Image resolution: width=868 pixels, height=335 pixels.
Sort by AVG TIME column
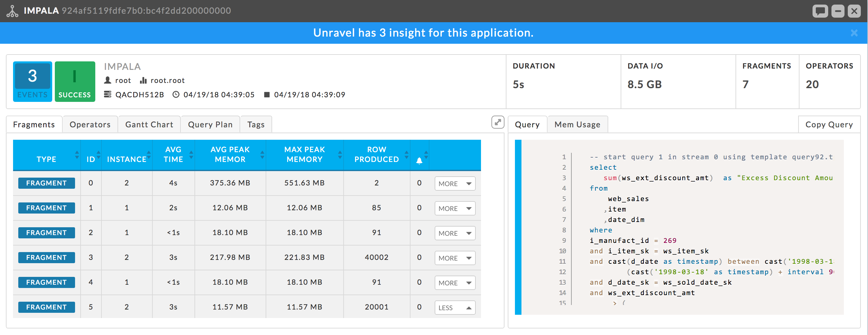pyautogui.click(x=191, y=155)
